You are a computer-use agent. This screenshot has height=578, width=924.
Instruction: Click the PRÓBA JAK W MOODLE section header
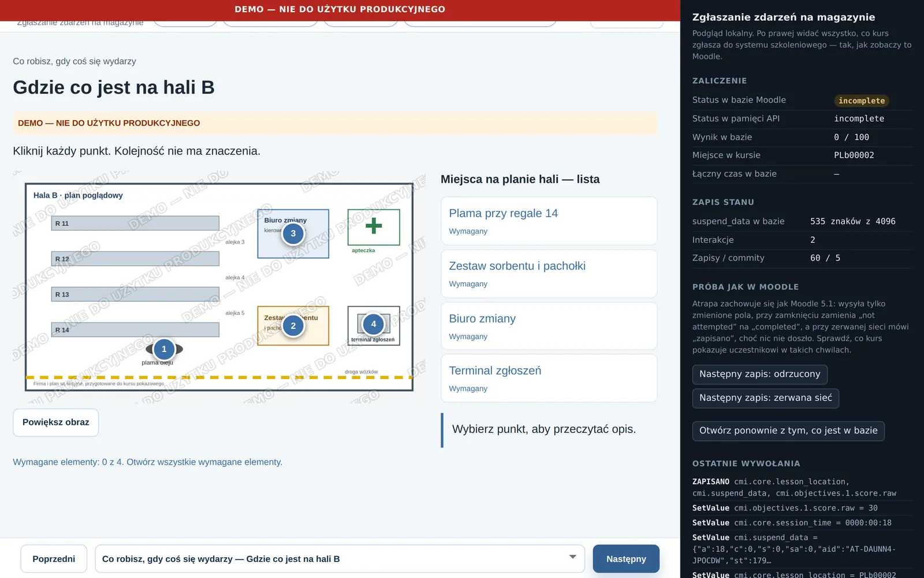click(746, 287)
